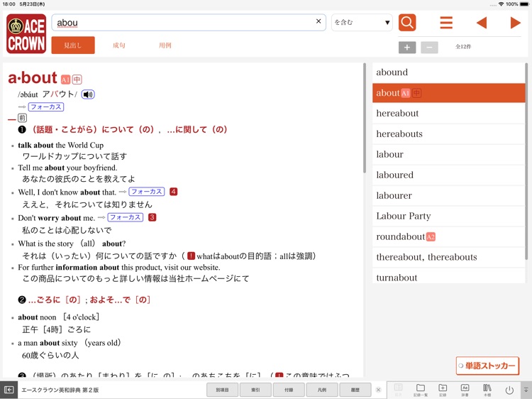This screenshot has height=399, width=532.
Task: Select 'labour' in the results list
Action: pos(448,155)
